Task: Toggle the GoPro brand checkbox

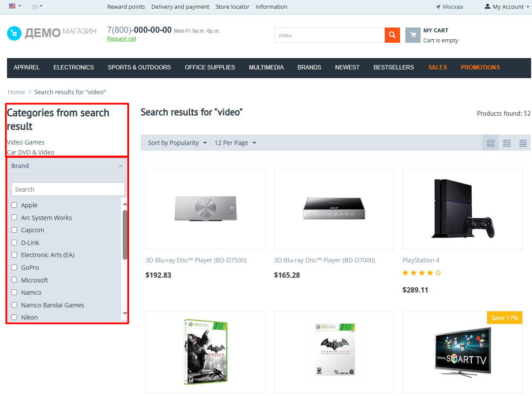Action: 14,267
